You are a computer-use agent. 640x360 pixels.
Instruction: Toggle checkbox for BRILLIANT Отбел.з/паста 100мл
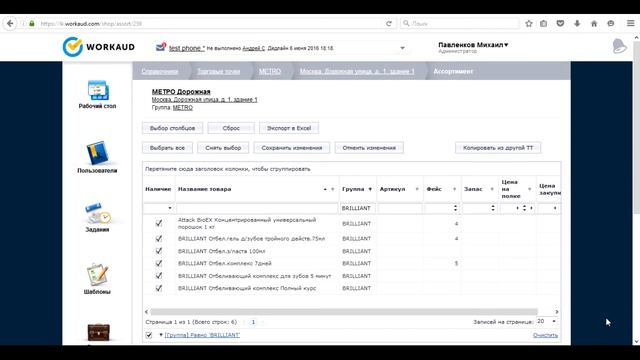(159, 251)
